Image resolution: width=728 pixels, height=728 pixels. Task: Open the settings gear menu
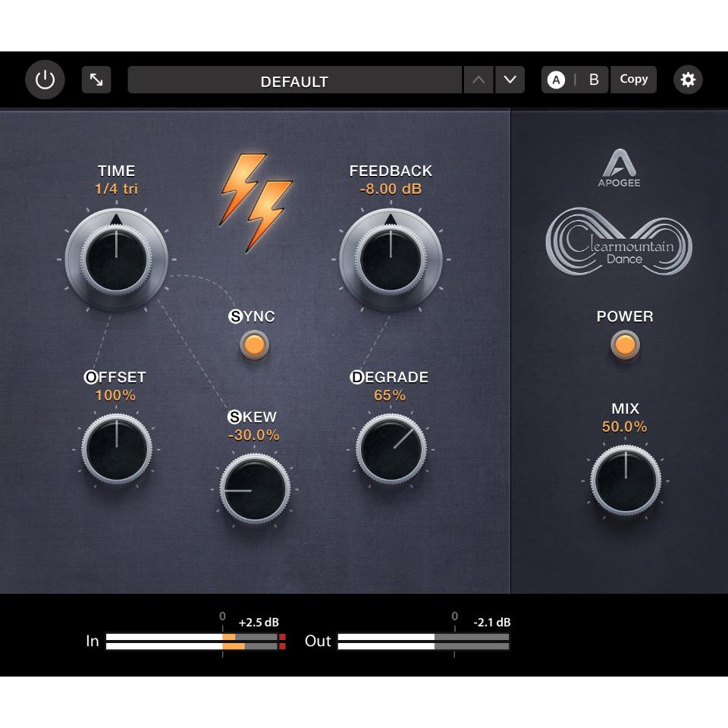tap(688, 80)
